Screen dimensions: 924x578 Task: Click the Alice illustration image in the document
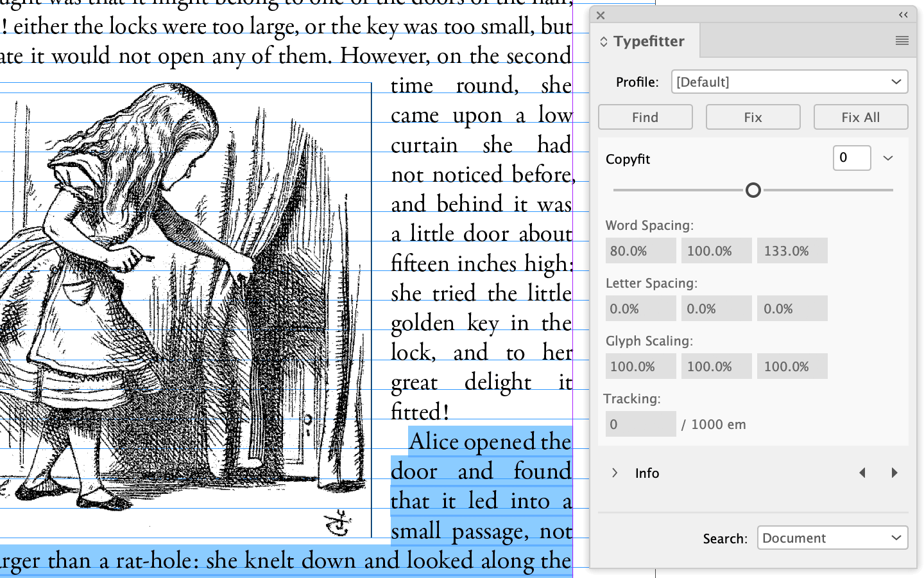[185, 310]
